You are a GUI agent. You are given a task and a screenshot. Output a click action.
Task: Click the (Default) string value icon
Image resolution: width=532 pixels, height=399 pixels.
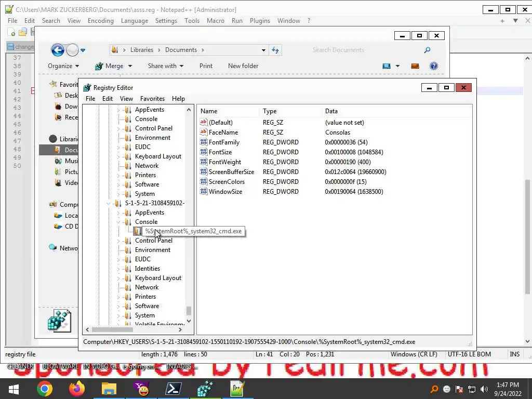204,122
